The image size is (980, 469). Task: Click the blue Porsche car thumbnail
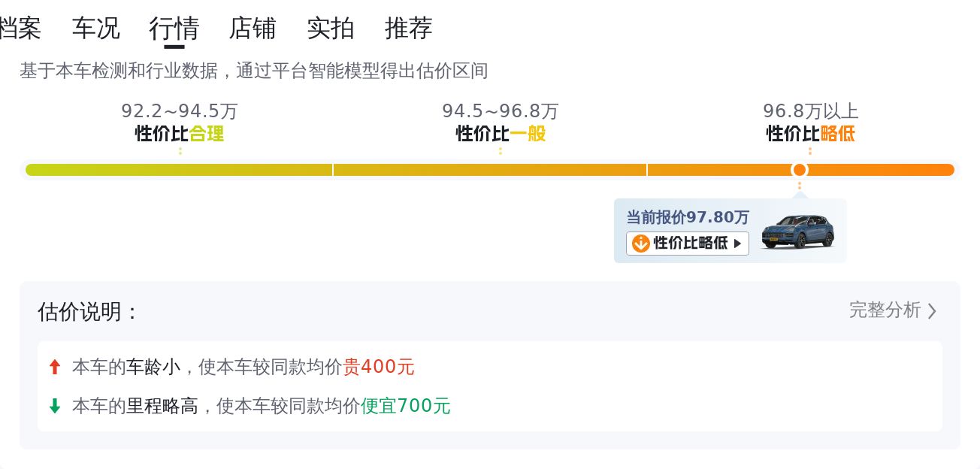pos(797,231)
